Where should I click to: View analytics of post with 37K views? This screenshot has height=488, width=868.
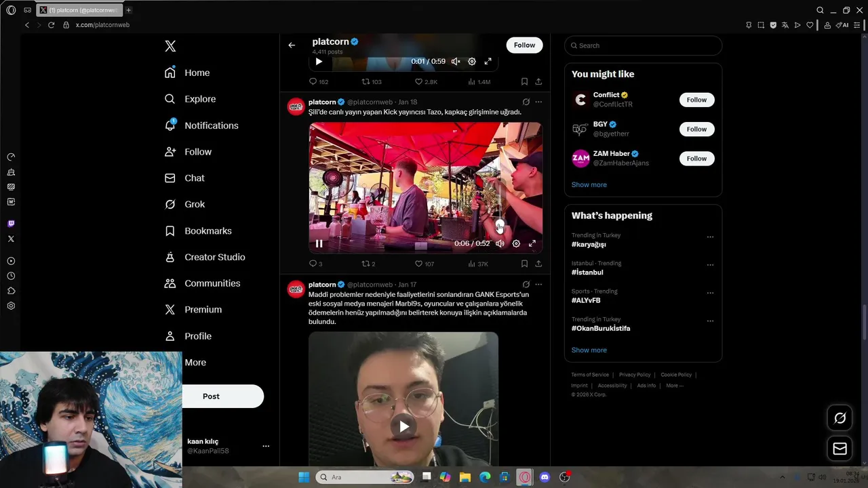click(478, 264)
